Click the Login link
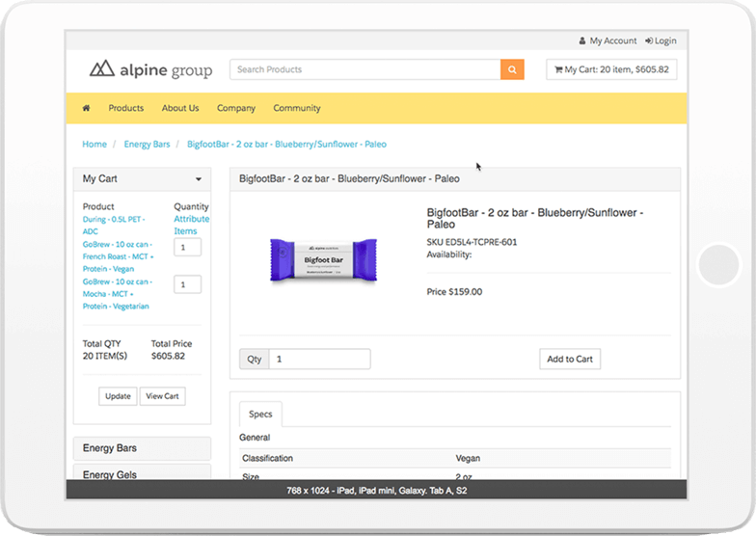This screenshot has height=536, width=756. click(x=661, y=40)
